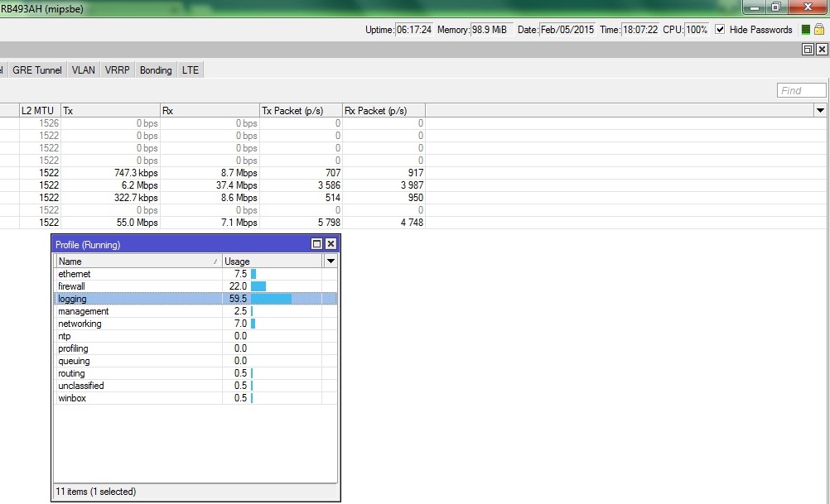Sort Profile list by Usage header

click(272, 262)
